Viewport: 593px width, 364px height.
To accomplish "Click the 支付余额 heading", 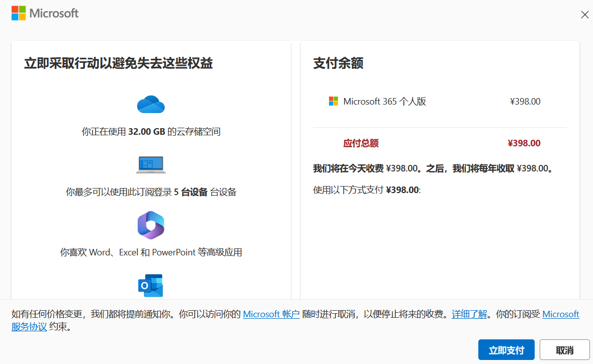I will [338, 63].
